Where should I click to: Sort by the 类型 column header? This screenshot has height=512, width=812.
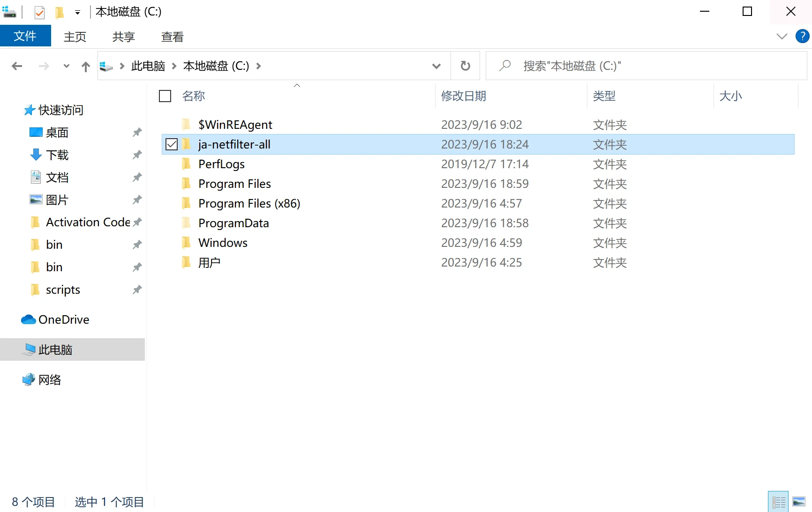click(604, 96)
